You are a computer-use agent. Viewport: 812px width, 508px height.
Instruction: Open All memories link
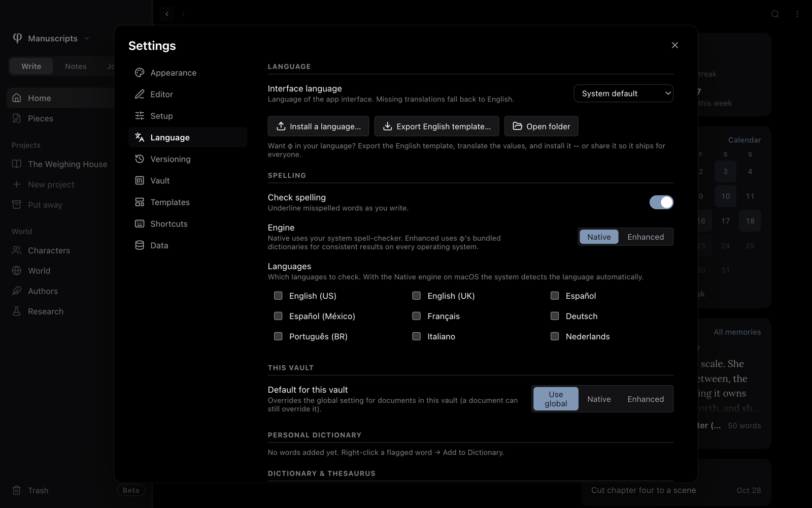click(737, 332)
